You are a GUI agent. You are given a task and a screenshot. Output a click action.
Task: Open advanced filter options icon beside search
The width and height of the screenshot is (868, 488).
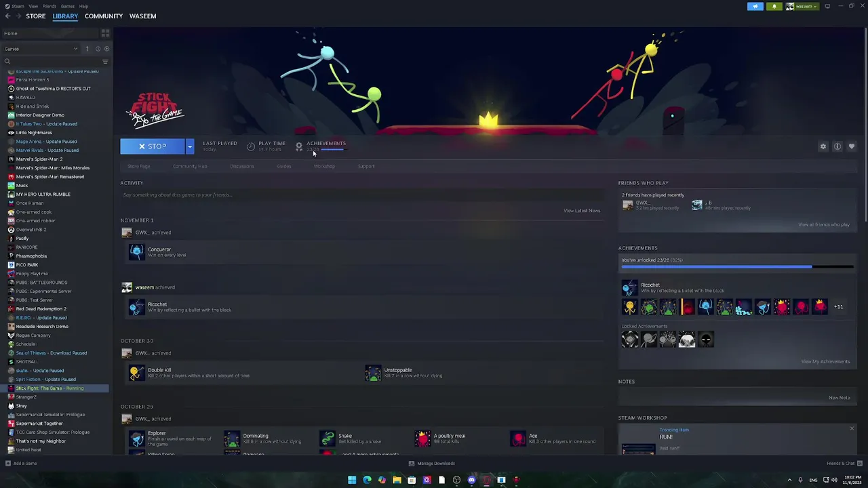(x=105, y=62)
